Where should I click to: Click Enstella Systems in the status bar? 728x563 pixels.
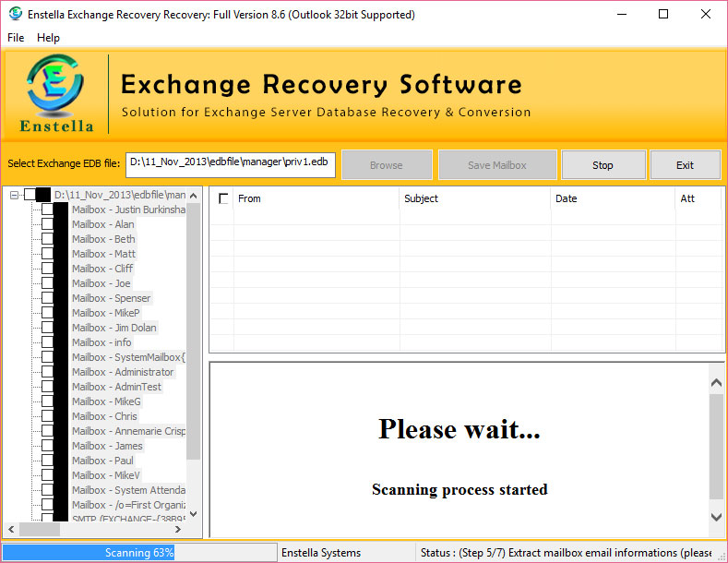point(321,553)
